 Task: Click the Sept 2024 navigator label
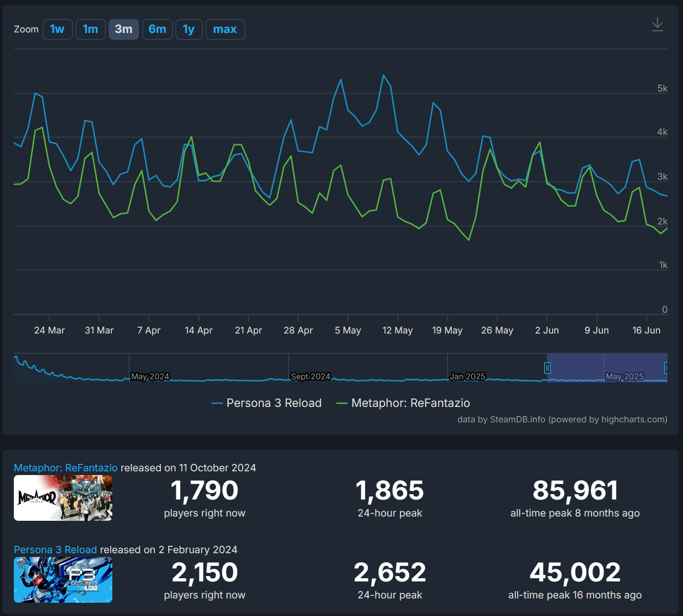coord(310,376)
